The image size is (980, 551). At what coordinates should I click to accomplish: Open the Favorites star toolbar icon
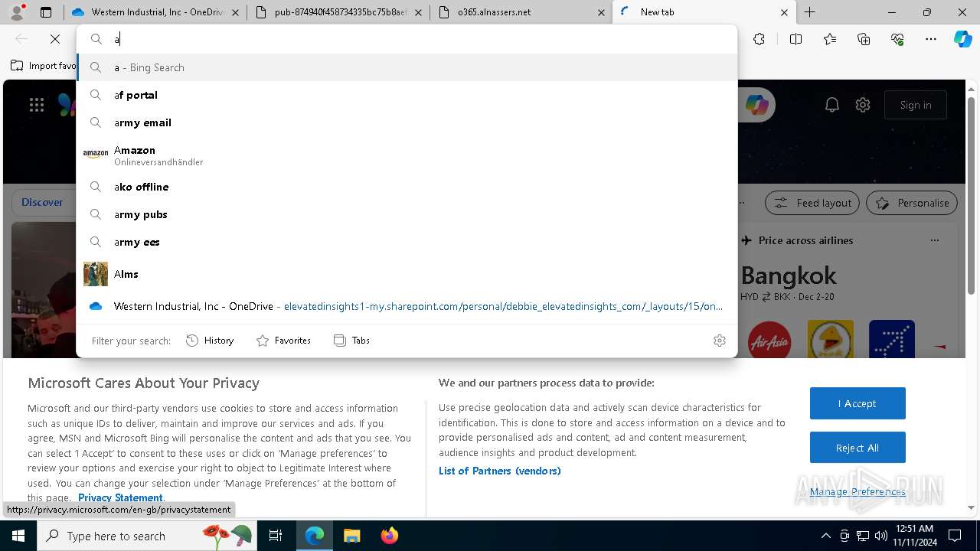830,39
